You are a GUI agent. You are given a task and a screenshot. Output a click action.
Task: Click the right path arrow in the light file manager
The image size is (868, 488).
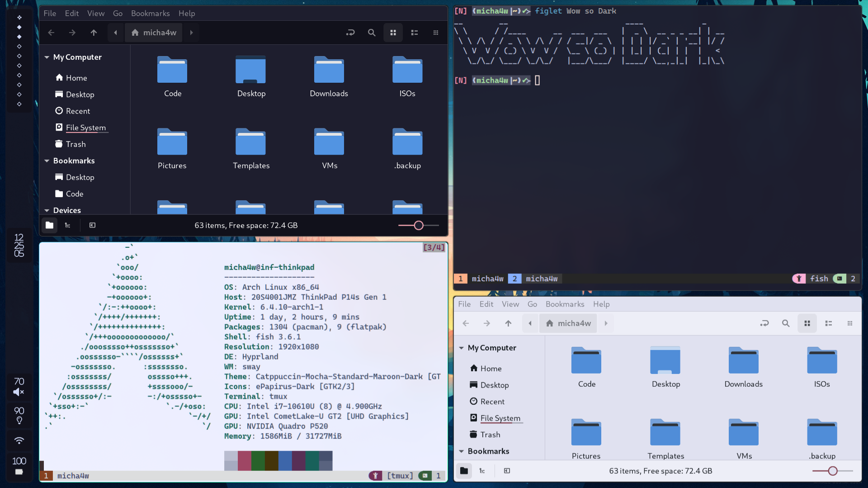point(606,323)
